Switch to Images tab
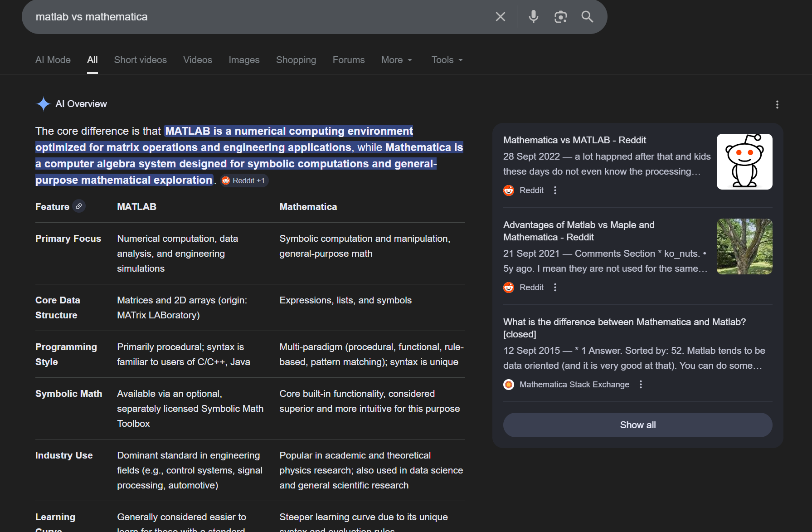812x532 pixels. tap(244, 60)
